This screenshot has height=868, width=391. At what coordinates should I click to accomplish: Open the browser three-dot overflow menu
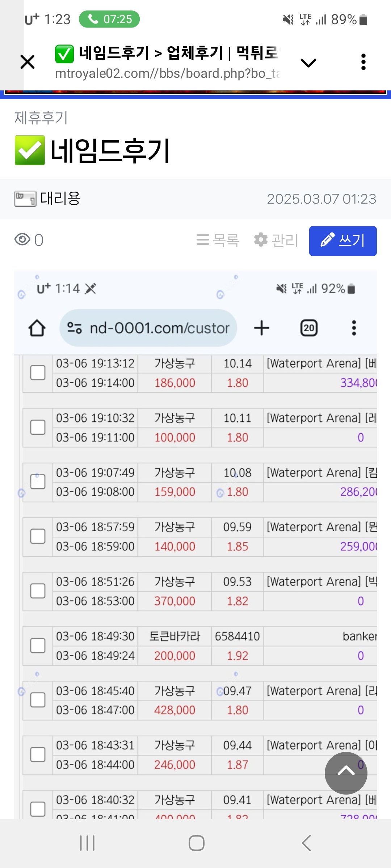(x=363, y=62)
